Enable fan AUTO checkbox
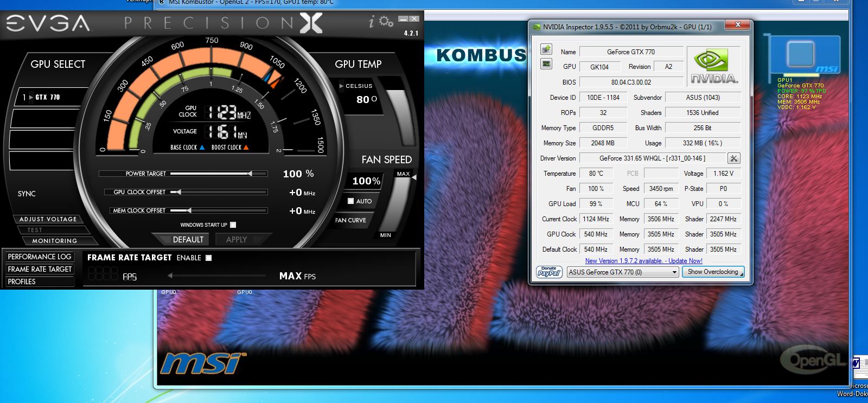This screenshot has width=868, height=403. pos(350,201)
